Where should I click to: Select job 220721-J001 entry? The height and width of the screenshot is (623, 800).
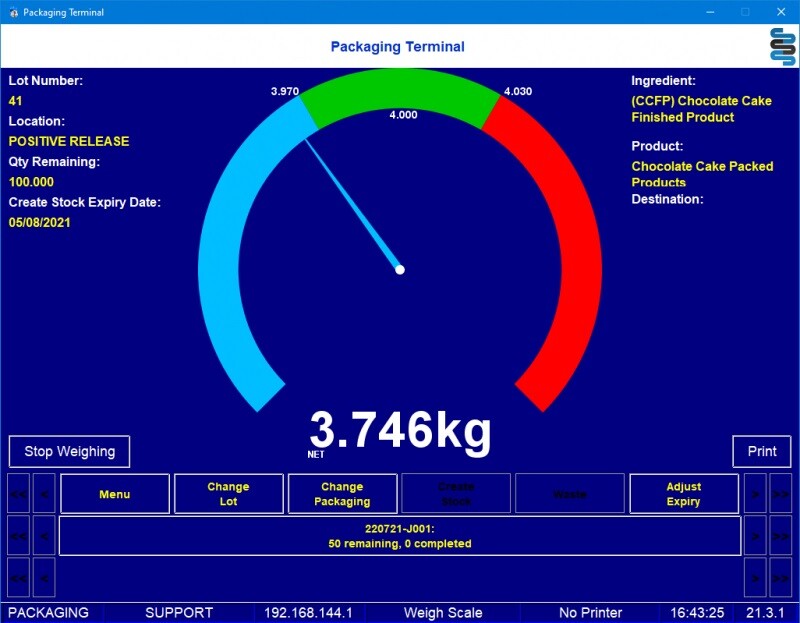[x=399, y=536]
